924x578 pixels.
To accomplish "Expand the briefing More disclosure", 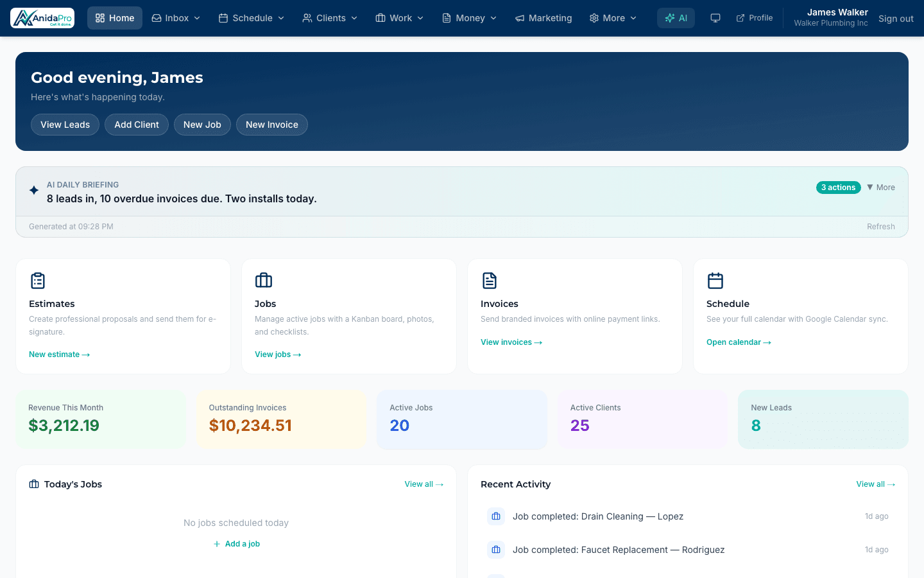I will pyautogui.click(x=881, y=188).
